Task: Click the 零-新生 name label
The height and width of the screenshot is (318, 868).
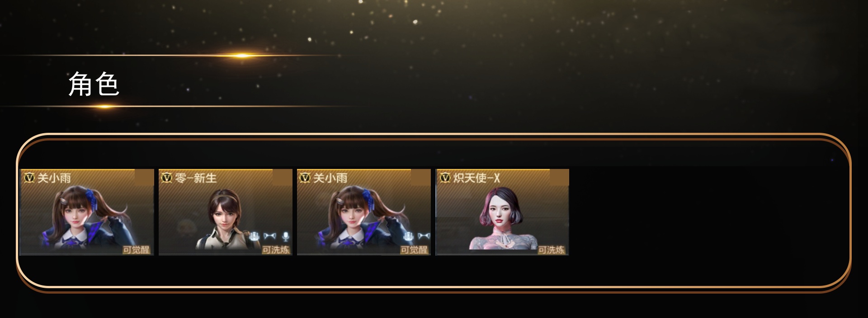Action: point(196,178)
